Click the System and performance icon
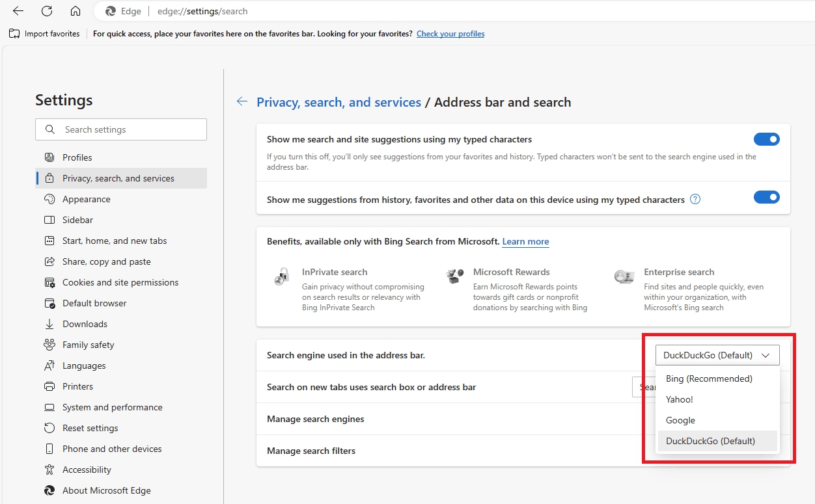Viewport: 815px width, 504px height. (x=49, y=407)
